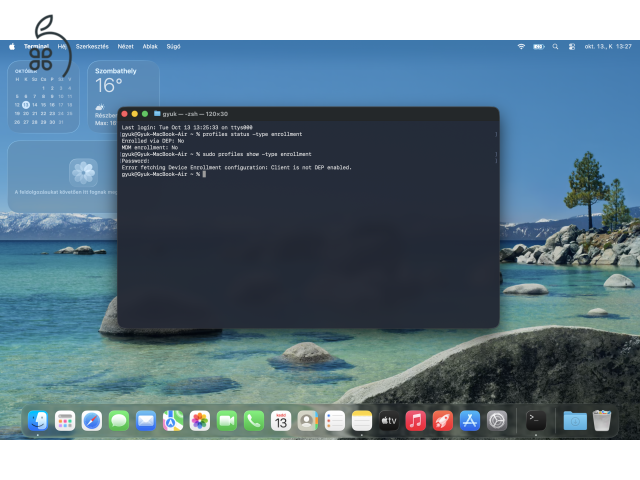Open the Wi-Fi status menu
640x480 pixels.
click(x=521, y=47)
